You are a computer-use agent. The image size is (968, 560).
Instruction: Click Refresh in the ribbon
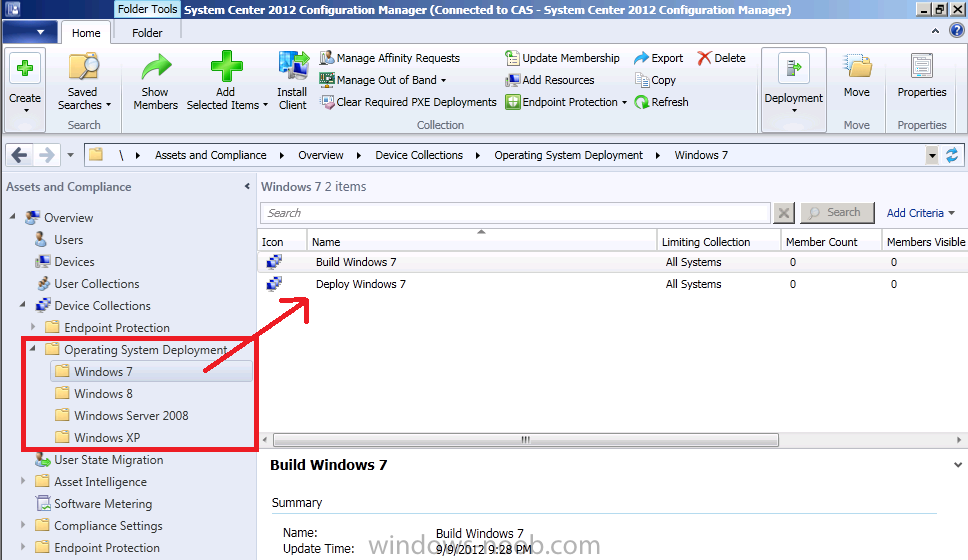[x=661, y=102]
